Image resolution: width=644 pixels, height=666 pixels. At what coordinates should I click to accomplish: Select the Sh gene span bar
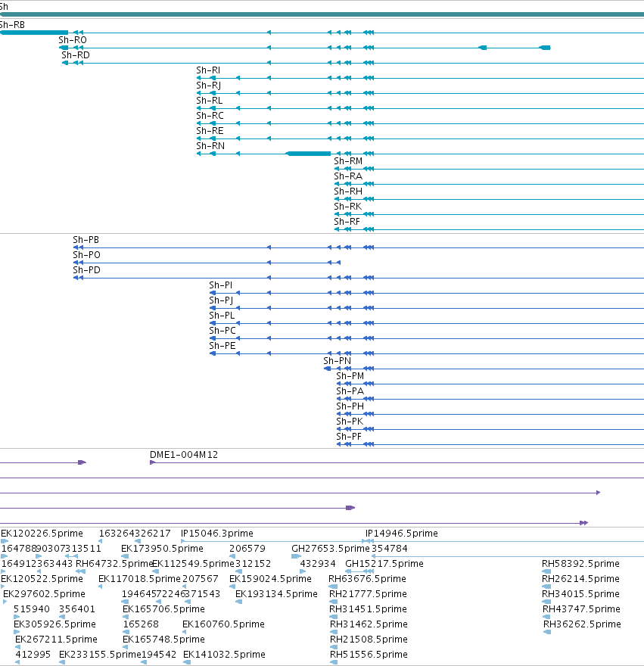coord(322,14)
